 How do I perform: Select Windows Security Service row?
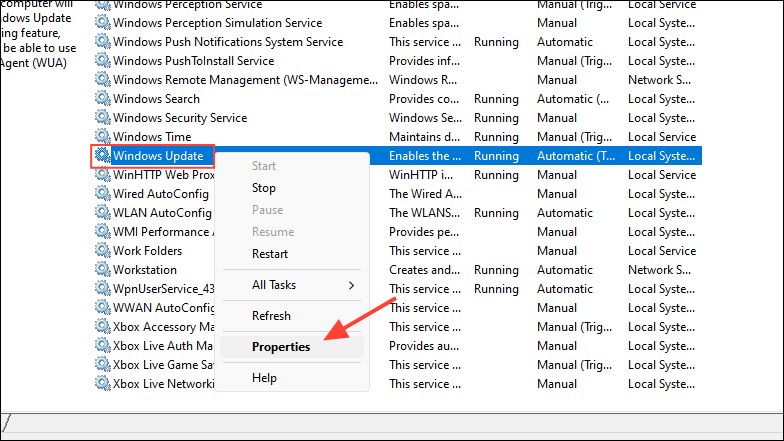398,118
